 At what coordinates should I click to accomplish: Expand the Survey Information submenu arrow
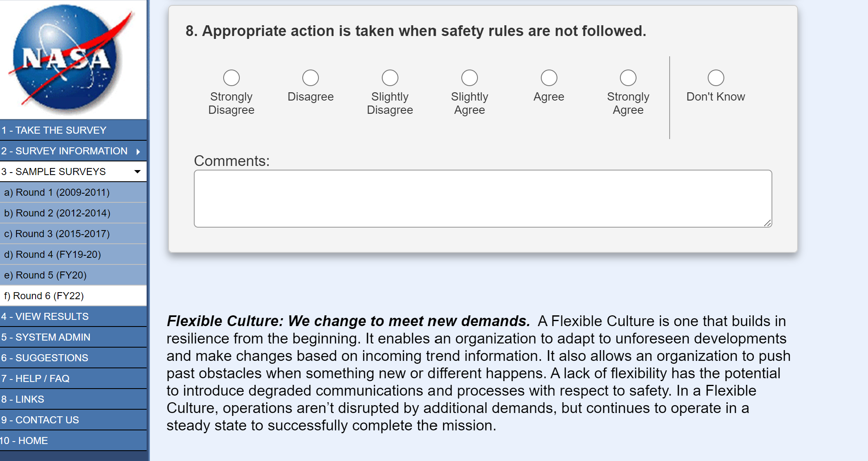point(138,151)
